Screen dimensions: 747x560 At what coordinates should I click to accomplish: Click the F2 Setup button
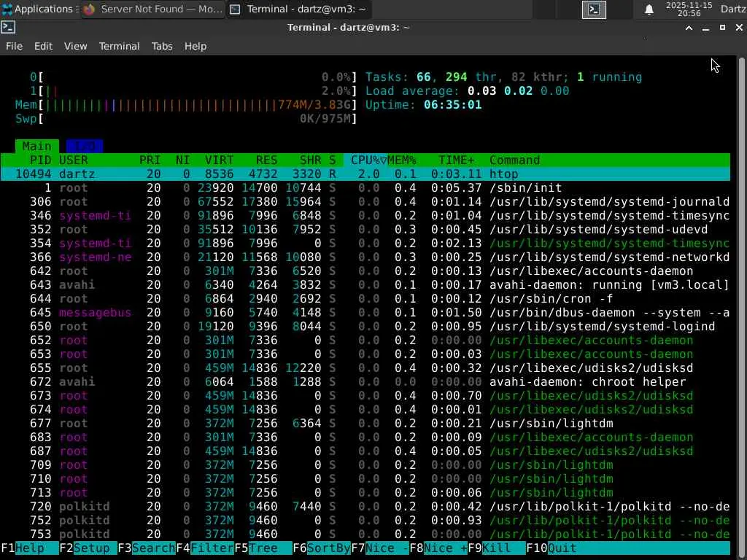coord(88,548)
